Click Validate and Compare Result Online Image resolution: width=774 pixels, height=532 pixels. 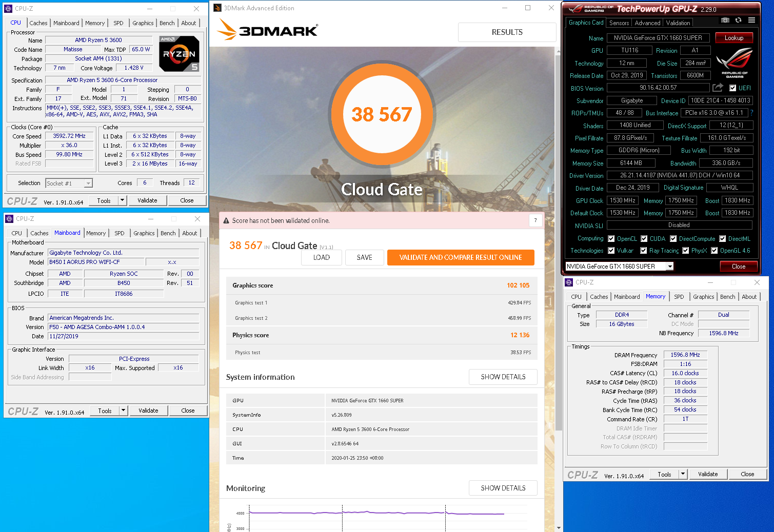coord(461,257)
